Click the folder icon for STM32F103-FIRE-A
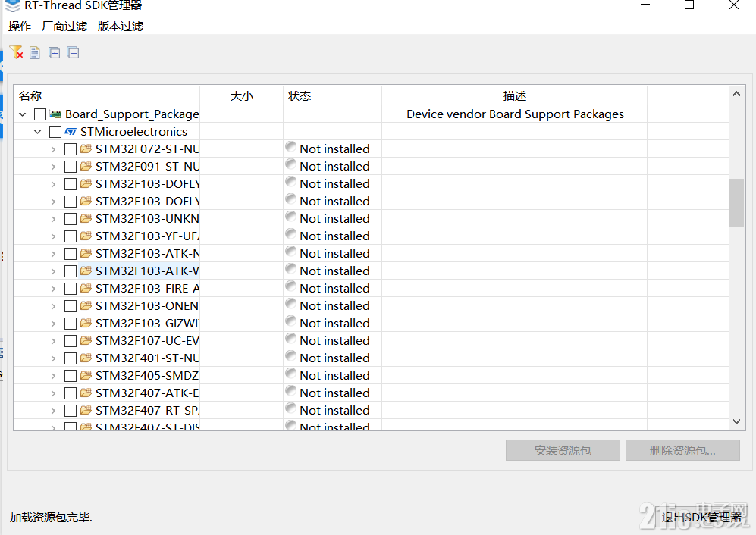 point(86,288)
